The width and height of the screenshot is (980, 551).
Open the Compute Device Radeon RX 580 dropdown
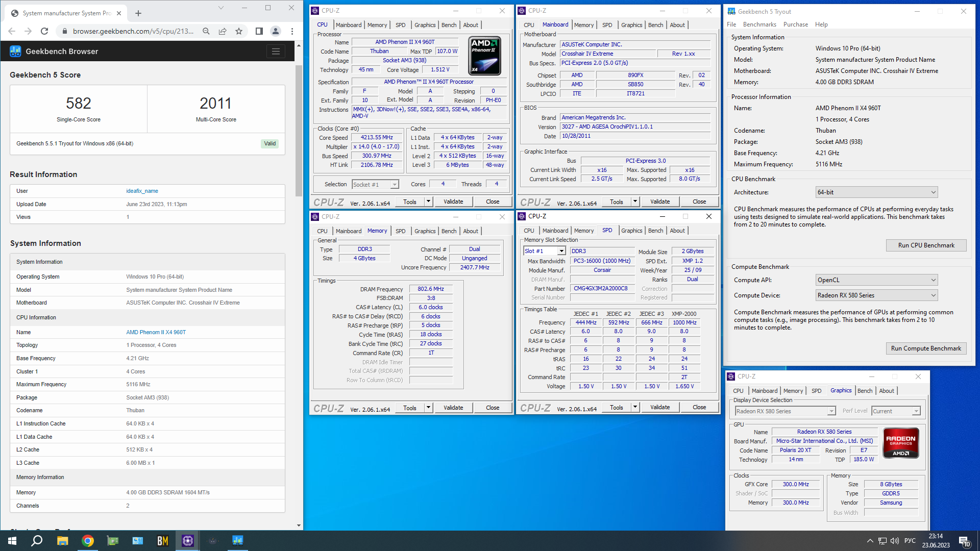pyautogui.click(x=876, y=295)
